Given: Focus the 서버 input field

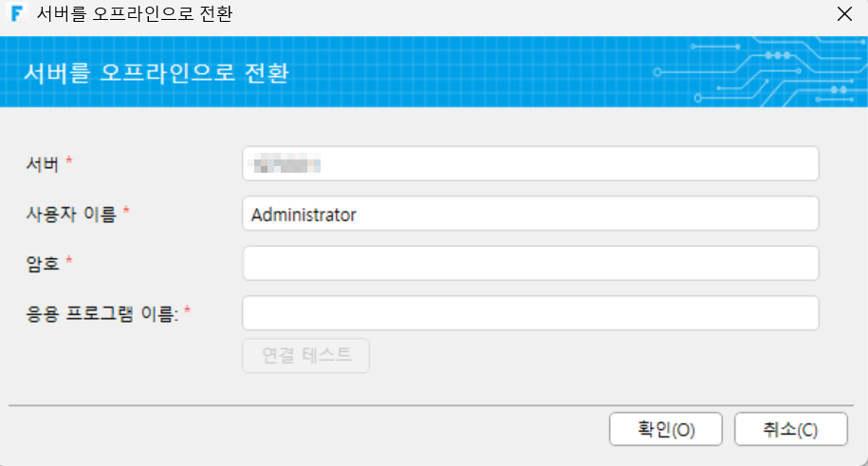Looking at the screenshot, I should click(x=530, y=163).
